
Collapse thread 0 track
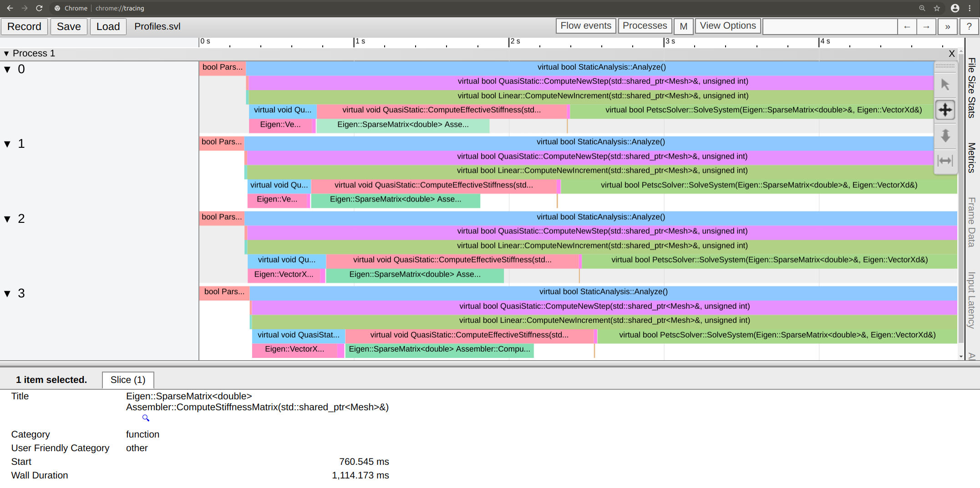pos(7,69)
